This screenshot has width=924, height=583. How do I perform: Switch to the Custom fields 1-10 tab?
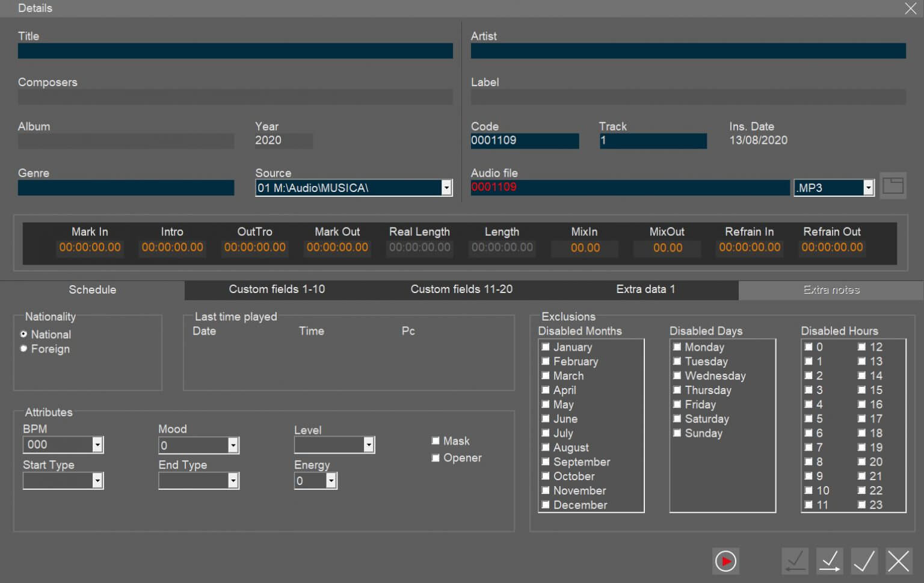click(277, 289)
